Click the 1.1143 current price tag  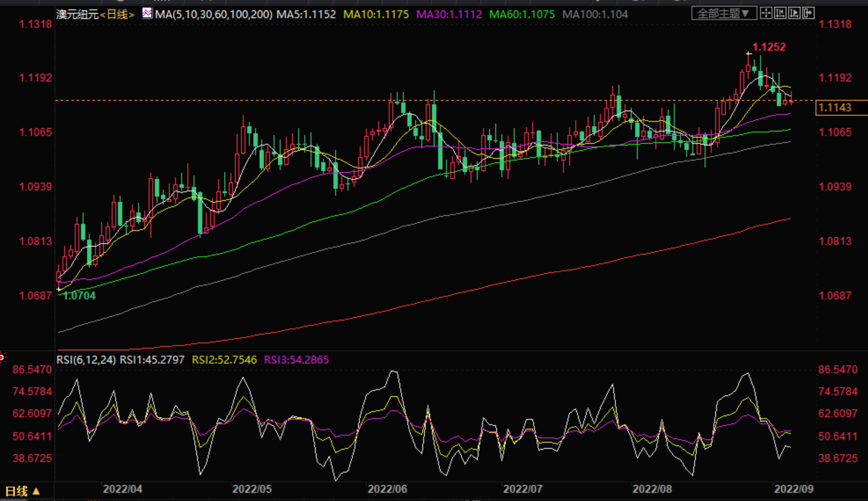tap(835, 107)
